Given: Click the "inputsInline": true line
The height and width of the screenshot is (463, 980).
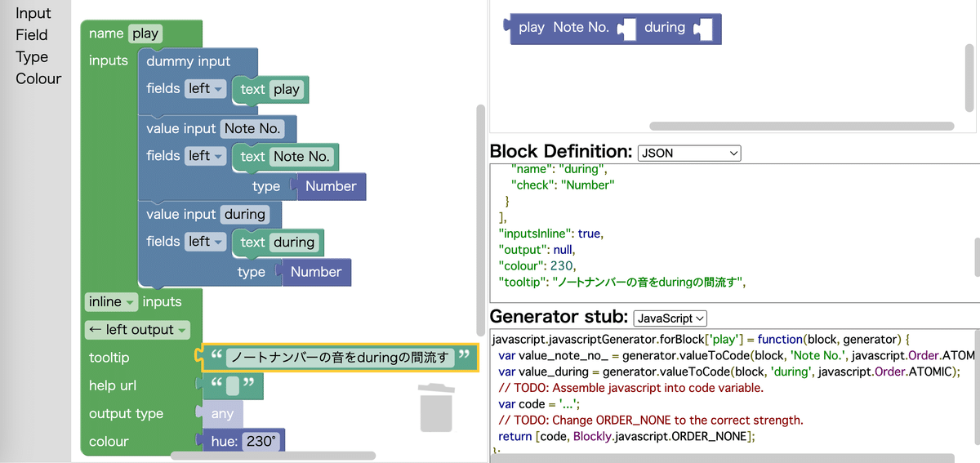Looking at the screenshot, I should pos(550,234).
